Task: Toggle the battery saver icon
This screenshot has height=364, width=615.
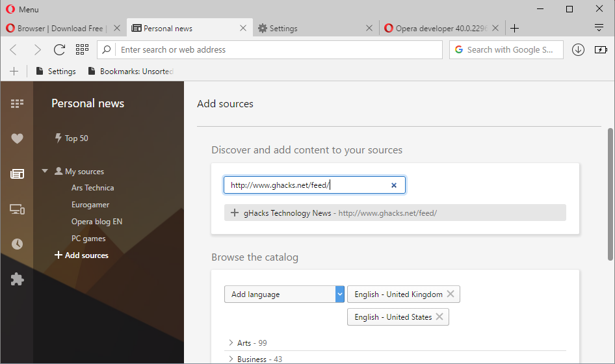Action: 601,50
